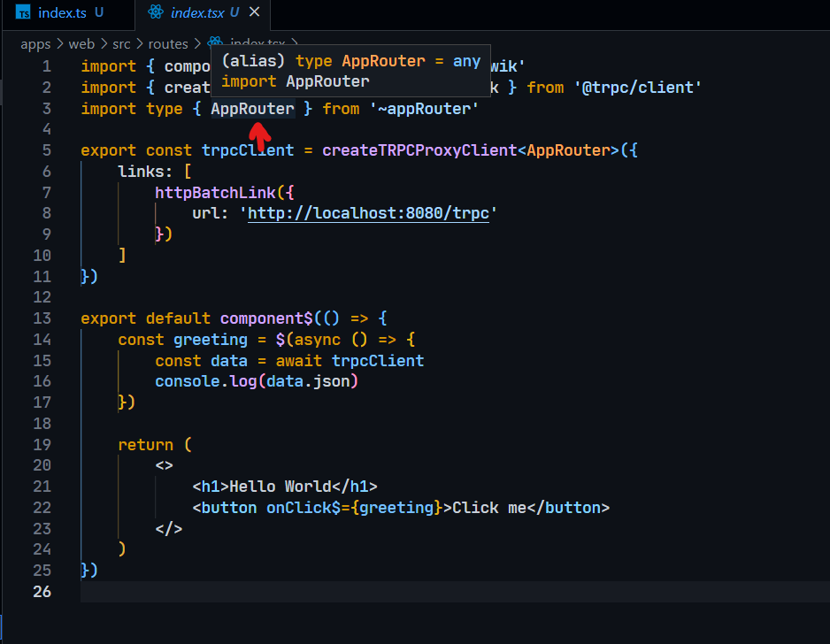The image size is (830, 644).
Task: Click the AppRouter generic argument on line 5
Action: (x=568, y=150)
